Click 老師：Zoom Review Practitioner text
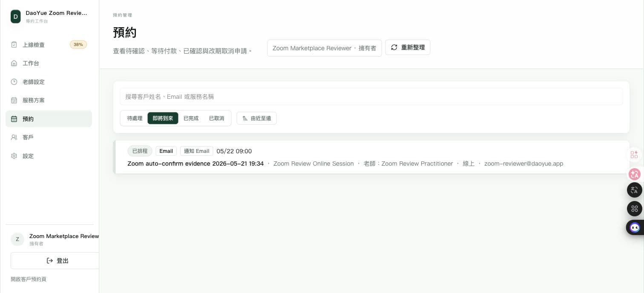The width and height of the screenshot is (644, 293). (408, 164)
